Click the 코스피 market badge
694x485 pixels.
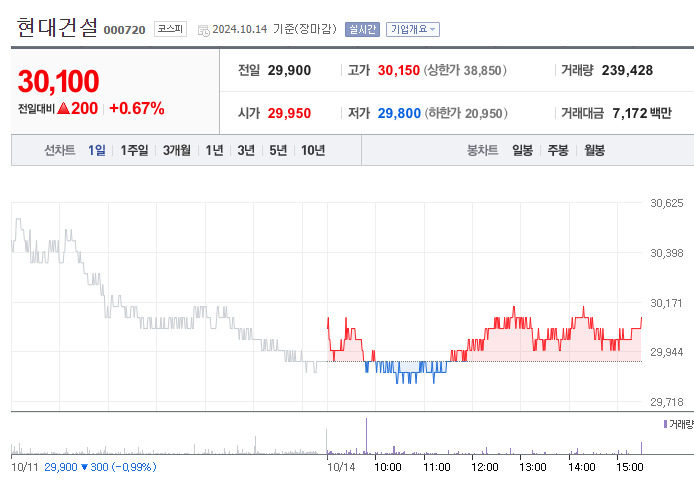click(170, 29)
